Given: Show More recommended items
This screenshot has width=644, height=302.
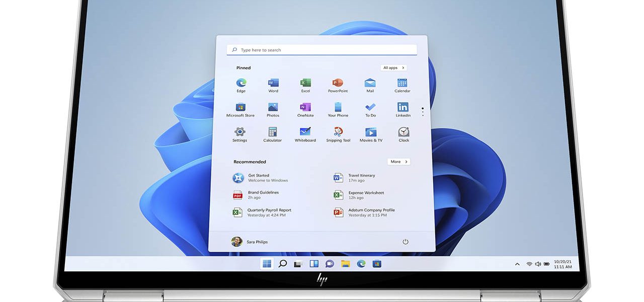Looking at the screenshot, I should click(399, 162).
